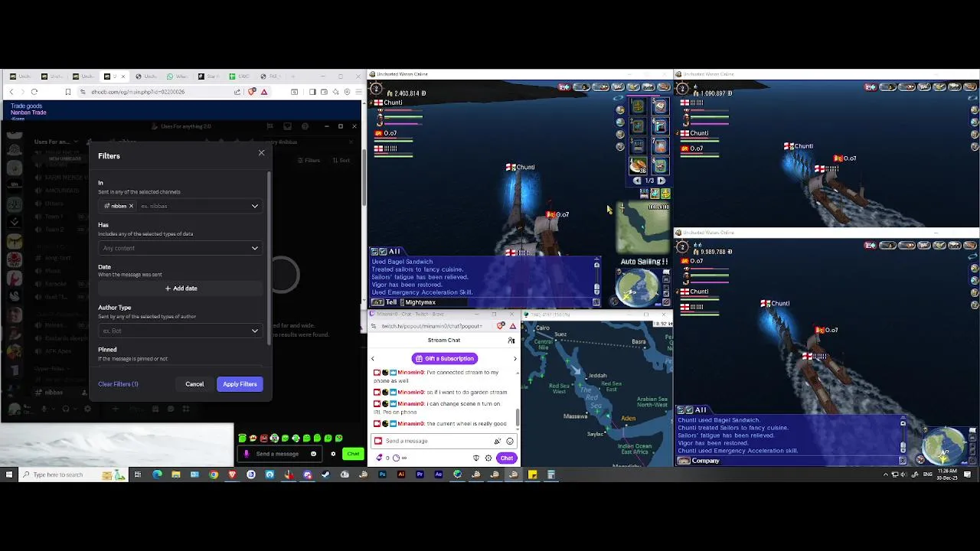
Task: Click Jeddah on the map window
Action: 597,376
